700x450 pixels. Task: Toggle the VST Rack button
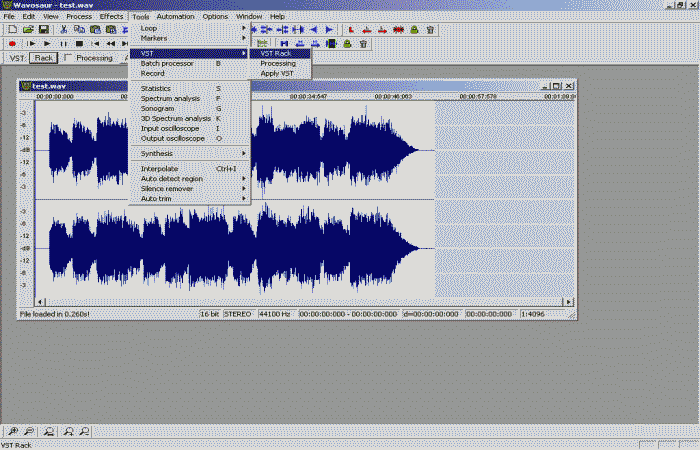(x=43, y=58)
